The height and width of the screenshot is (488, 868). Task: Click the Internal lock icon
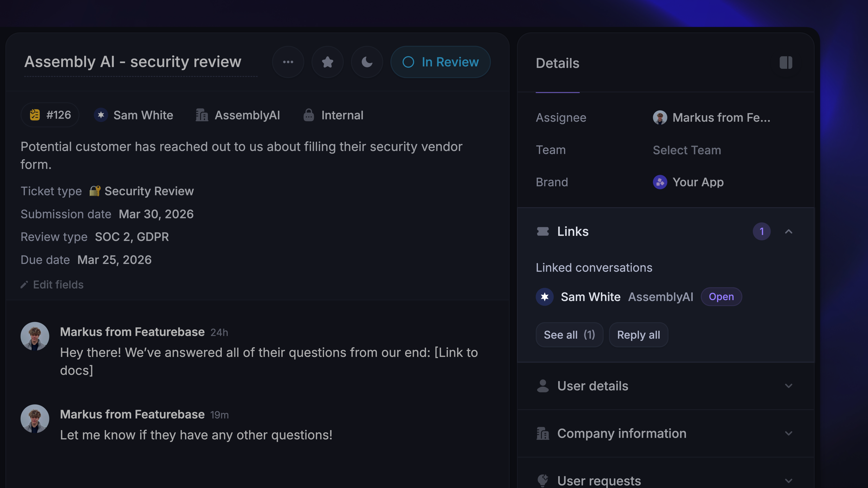pos(309,115)
